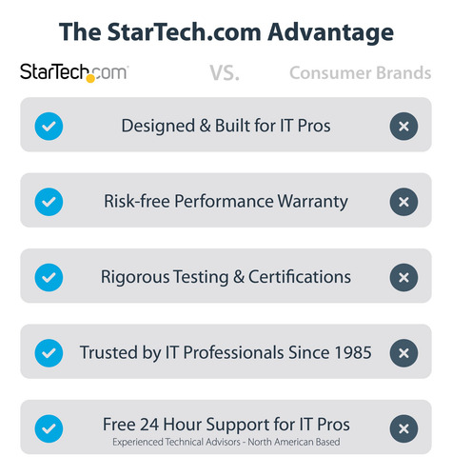The image size is (452, 476).
Task: Select the Risk-free Performance Warranty text
Action: (x=226, y=202)
